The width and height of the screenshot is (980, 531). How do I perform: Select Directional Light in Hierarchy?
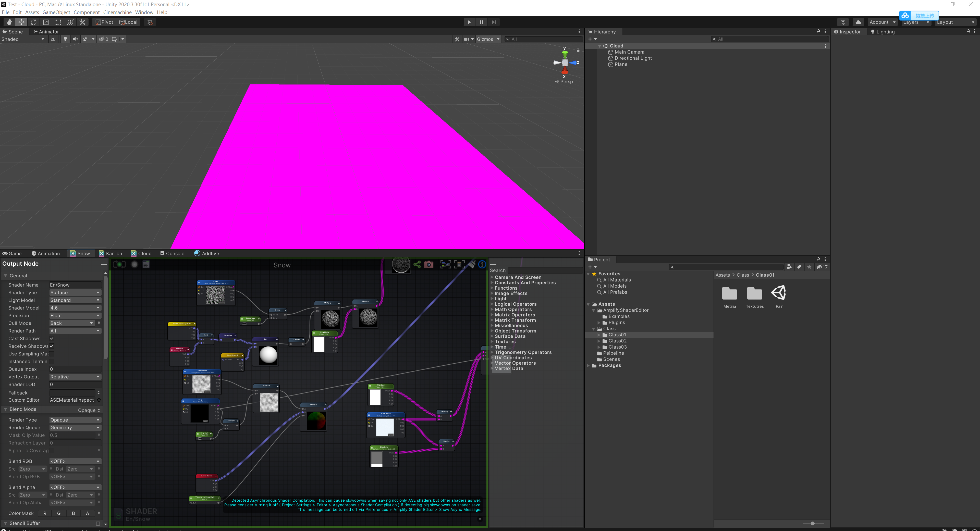(633, 58)
